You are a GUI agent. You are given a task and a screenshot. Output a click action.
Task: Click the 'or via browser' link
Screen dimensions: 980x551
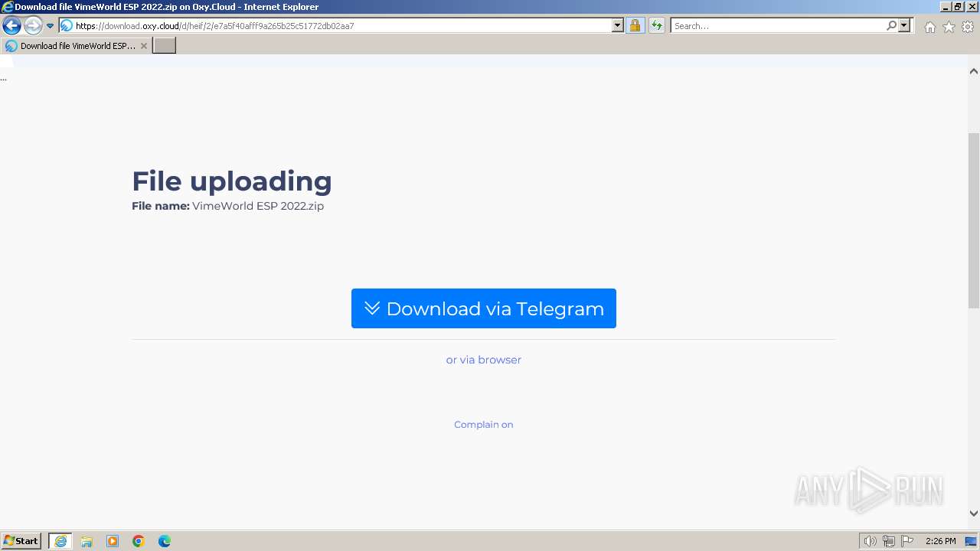pos(484,360)
